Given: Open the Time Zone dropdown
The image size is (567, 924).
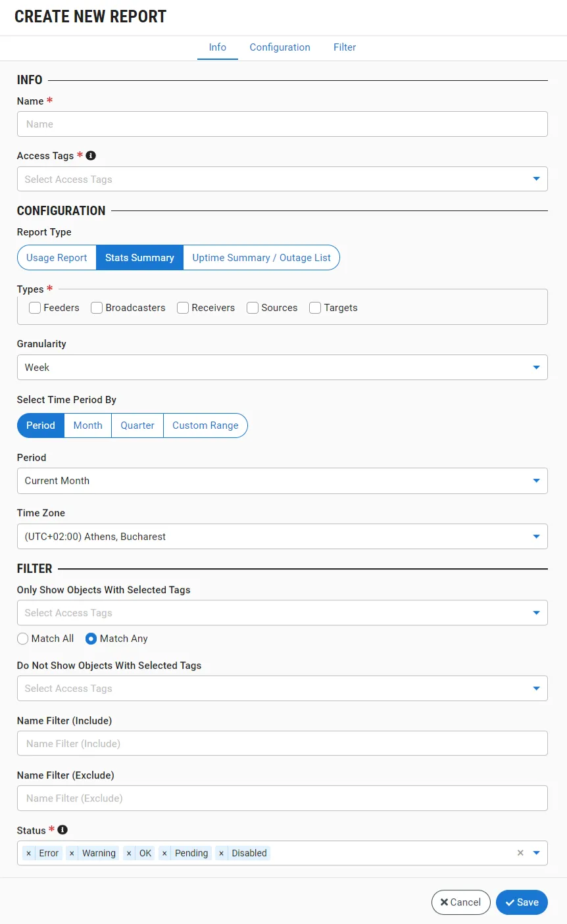Looking at the screenshot, I should (282, 537).
